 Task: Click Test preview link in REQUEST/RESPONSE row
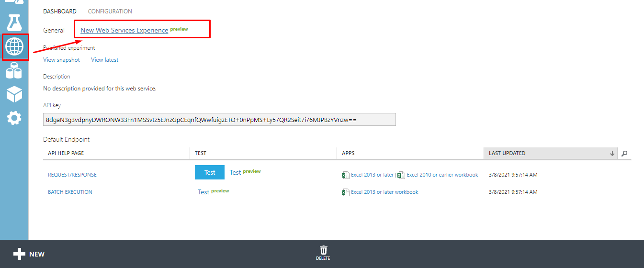[x=245, y=172]
